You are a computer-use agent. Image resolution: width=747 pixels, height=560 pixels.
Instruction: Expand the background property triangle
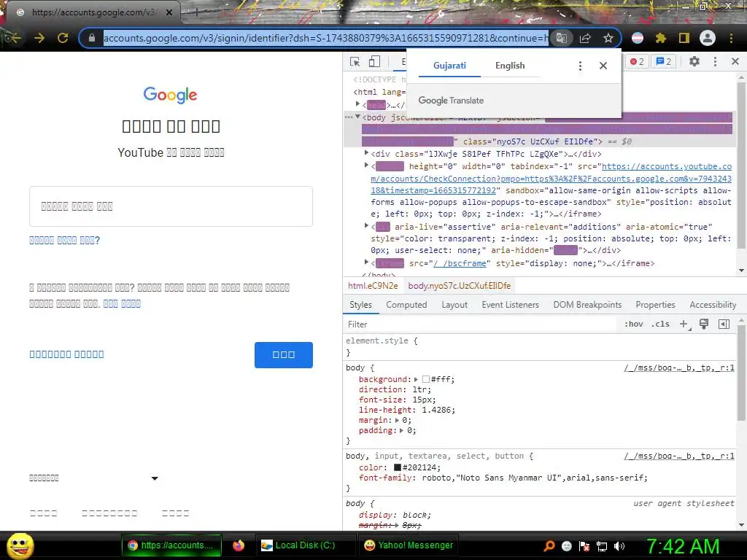pos(416,379)
